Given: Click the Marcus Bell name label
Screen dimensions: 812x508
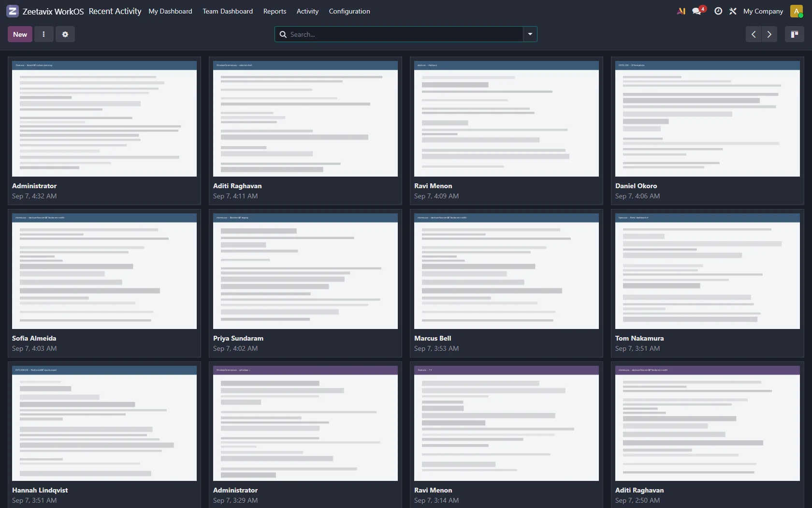Looking at the screenshot, I should 433,338.
